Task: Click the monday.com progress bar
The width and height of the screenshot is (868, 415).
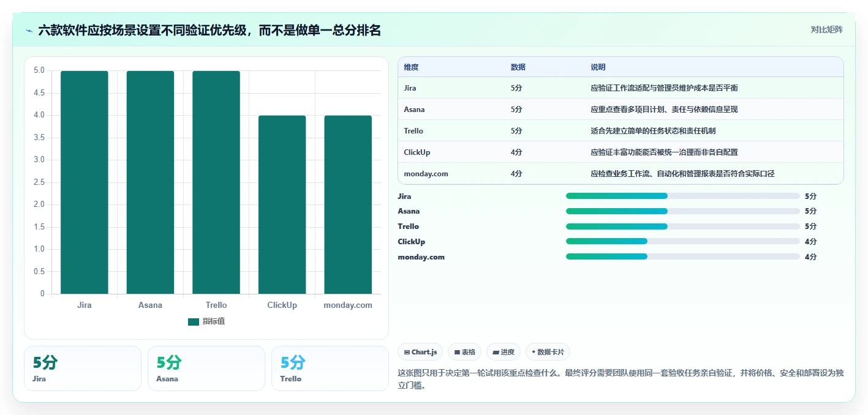Action: 683,257
